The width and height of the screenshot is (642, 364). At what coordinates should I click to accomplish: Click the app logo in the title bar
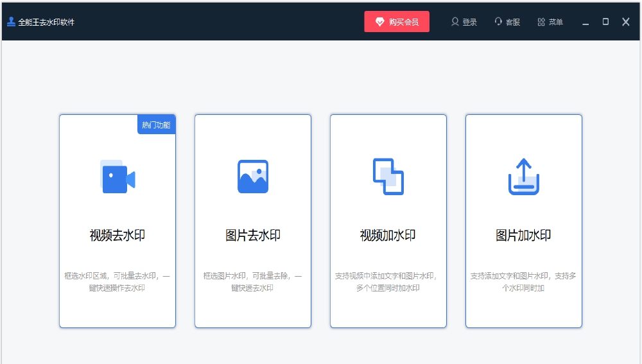pyautogui.click(x=11, y=22)
